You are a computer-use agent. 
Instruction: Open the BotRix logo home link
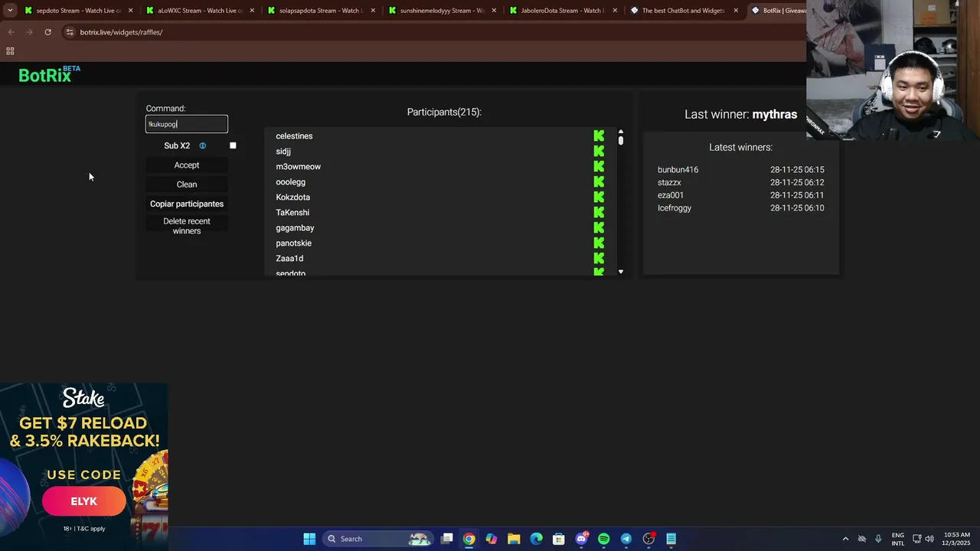click(49, 74)
